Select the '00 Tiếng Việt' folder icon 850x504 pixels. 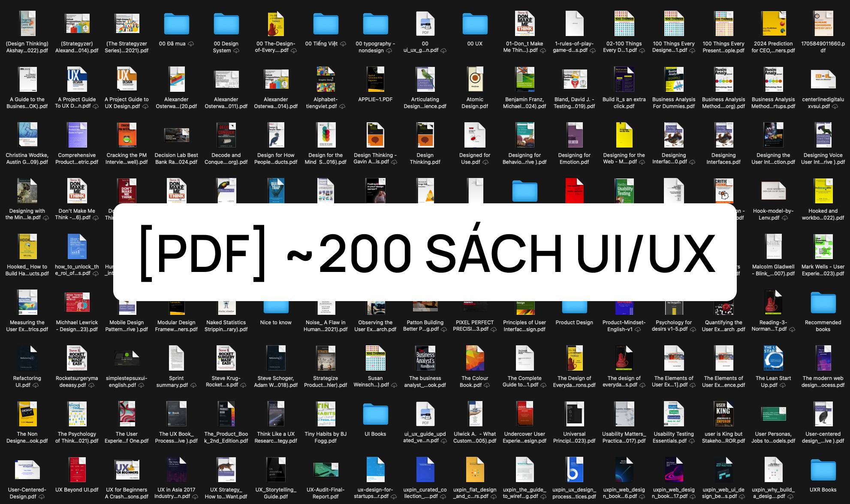point(326,24)
